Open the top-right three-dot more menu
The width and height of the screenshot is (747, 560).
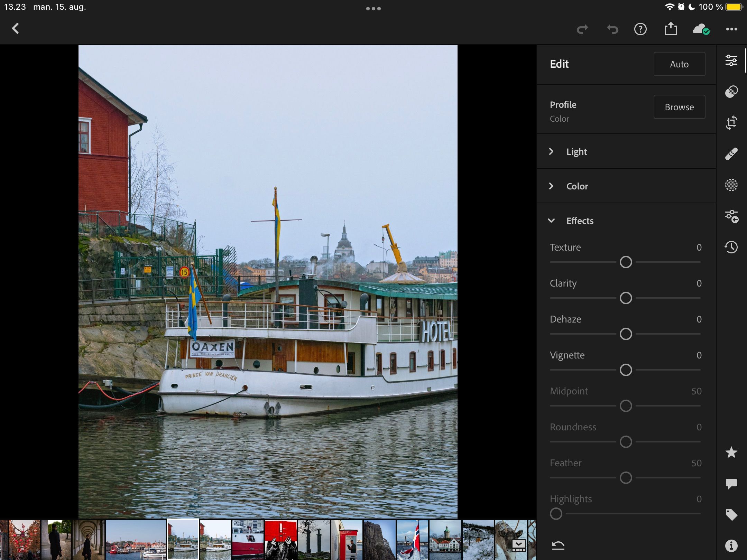(x=731, y=29)
